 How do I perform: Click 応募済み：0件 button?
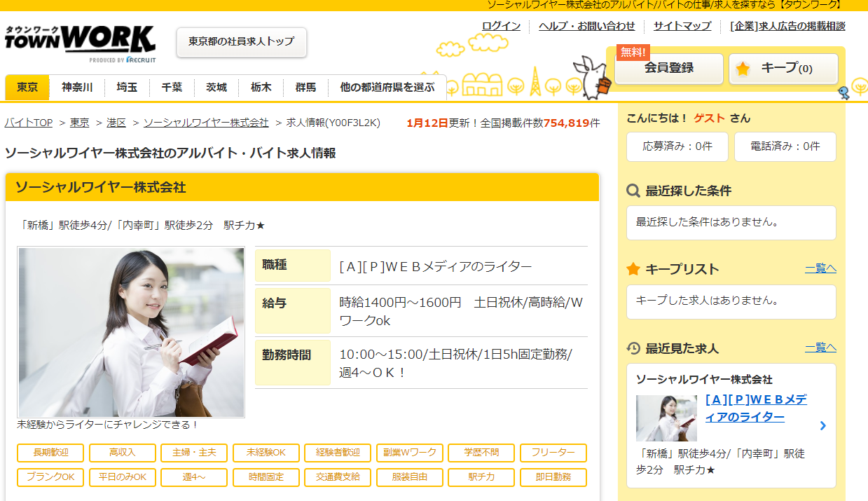click(677, 146)
